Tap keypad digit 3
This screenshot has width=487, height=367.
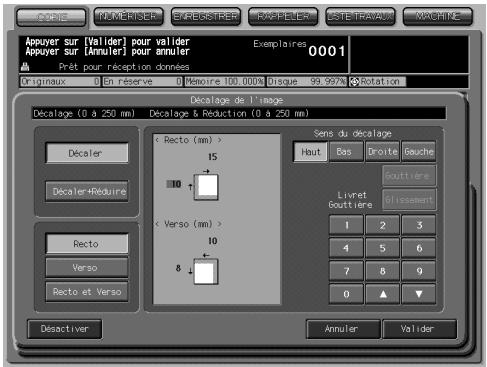[419, 225]
